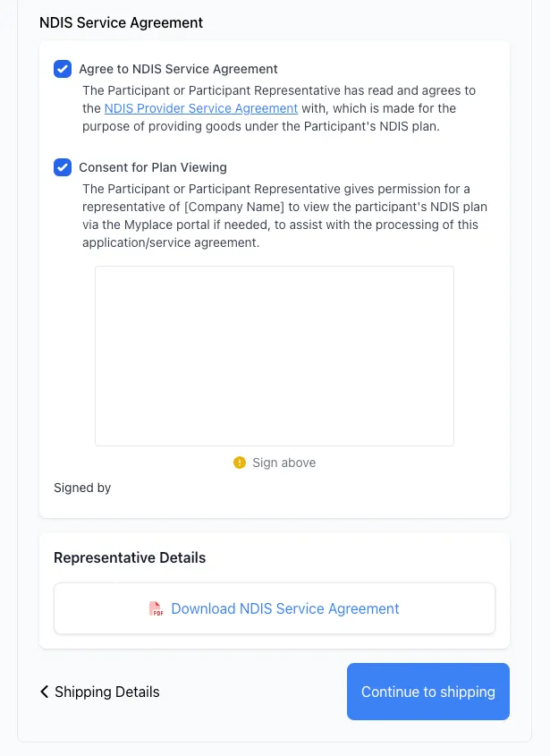Click the paragraph about providing goods under NDIS plan

[279, 108]
